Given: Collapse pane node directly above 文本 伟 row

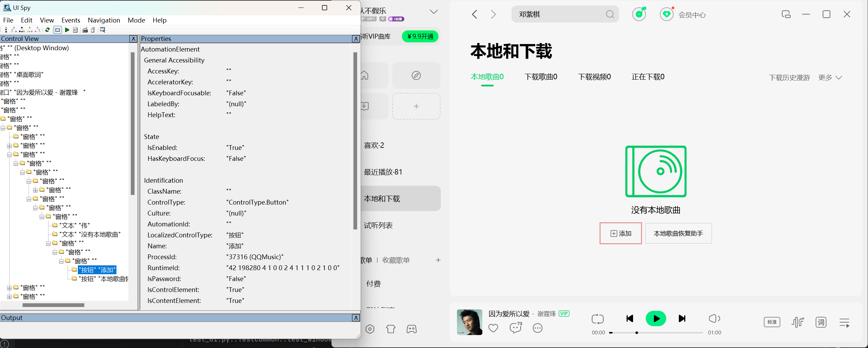Looking at the screenshot, I should click(42, 217).
